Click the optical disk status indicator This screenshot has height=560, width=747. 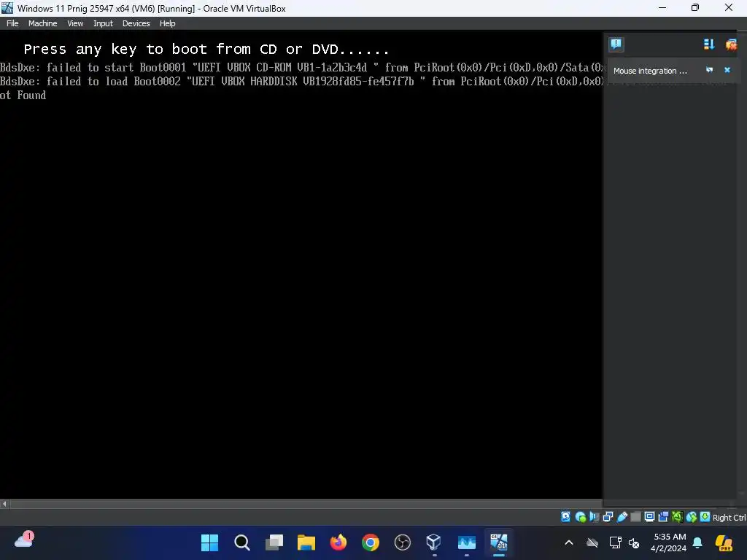coord(580,517)
